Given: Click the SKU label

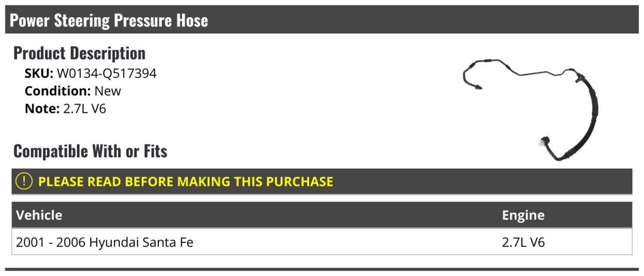Looking at the screenshot, I should 39,74.
